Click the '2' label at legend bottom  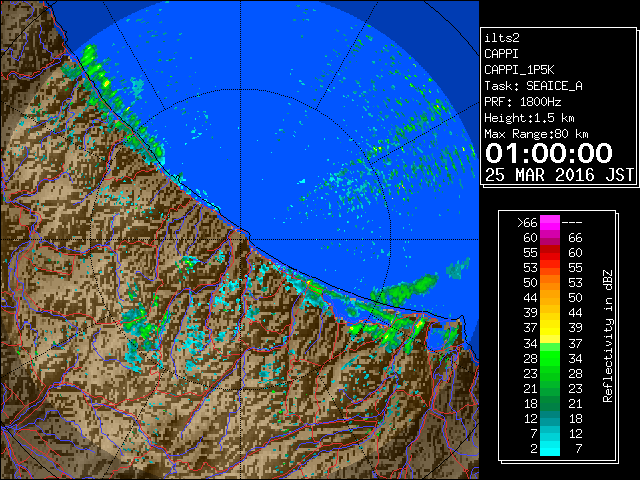pyautogui.click(x=534, y=449)
